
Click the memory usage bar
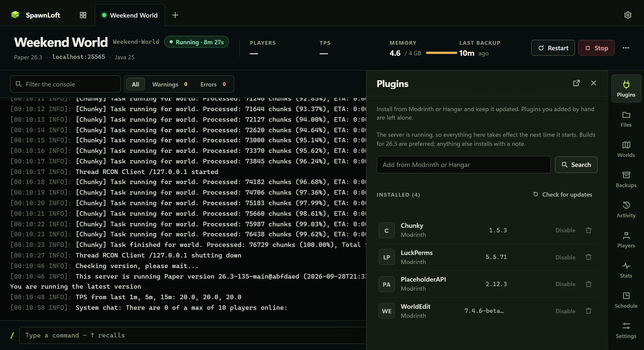pos(441,53)
